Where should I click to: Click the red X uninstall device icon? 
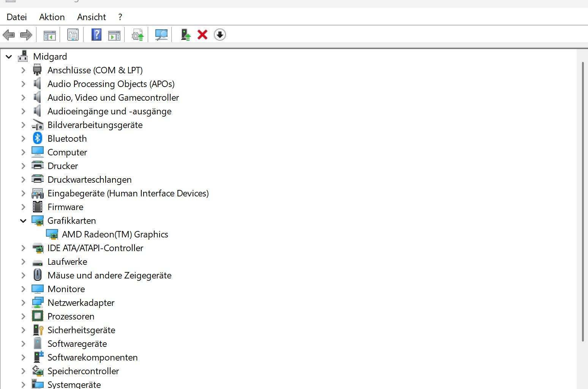tap(202, 35)
